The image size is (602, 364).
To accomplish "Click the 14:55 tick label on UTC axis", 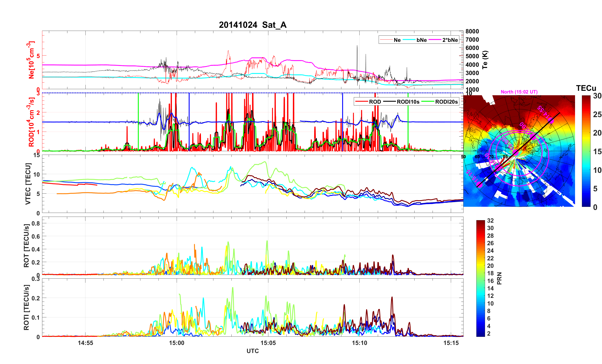I will tap(85, 343).
